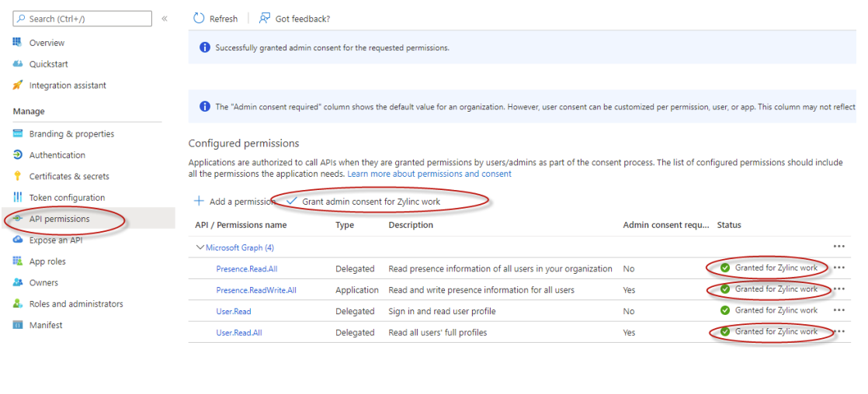
Task: Click the Integration assistant rocket icon
Action: tap(17, 85)
